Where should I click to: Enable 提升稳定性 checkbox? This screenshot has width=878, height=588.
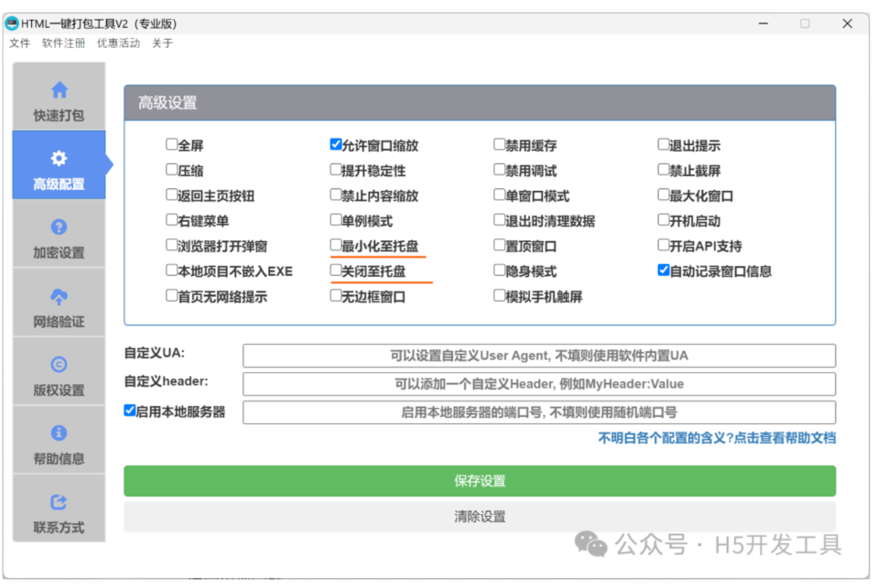[x=336, y=170]
